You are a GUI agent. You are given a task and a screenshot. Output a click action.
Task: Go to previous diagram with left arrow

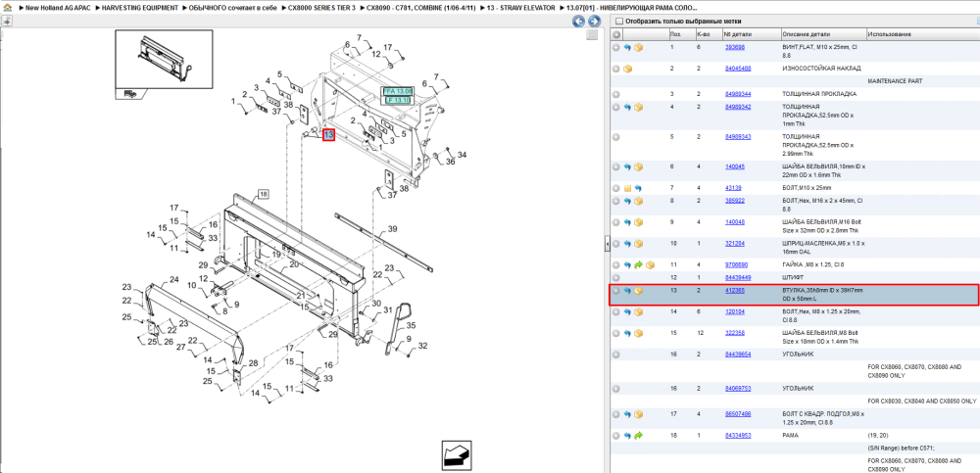point(579,22)
